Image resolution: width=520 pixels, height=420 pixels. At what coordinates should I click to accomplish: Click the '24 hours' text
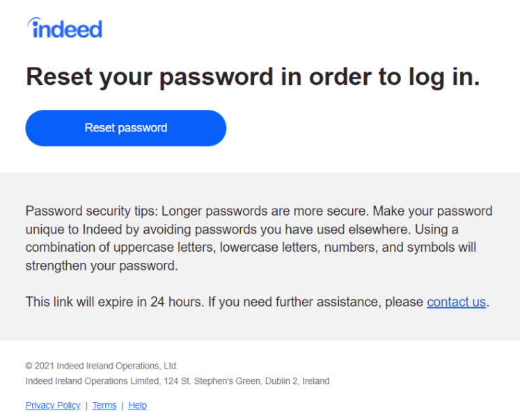(175, 302)
